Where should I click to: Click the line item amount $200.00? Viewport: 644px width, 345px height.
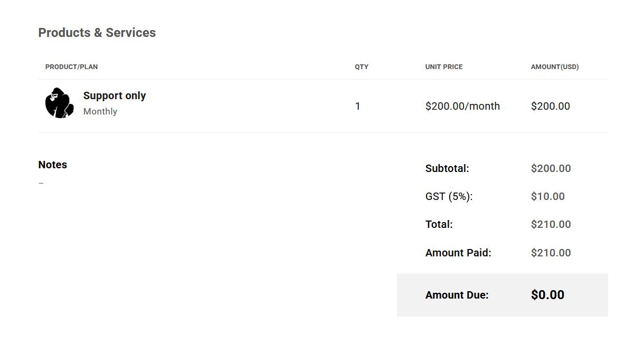pyautogui.click(x=551, y=107)
